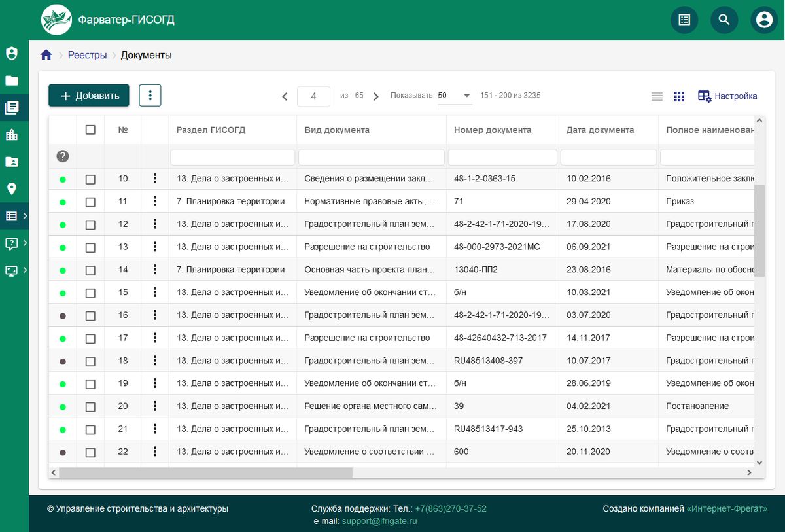The height and width of the screenshot is (532, 785).
Task: Toggle the select-all checkbox in header
Action: pyautogui.click(x=90, y=130)
